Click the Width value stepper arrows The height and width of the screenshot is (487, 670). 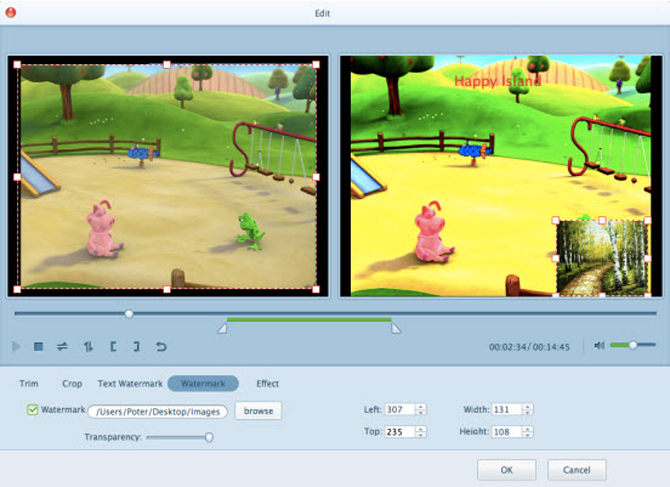527,409
